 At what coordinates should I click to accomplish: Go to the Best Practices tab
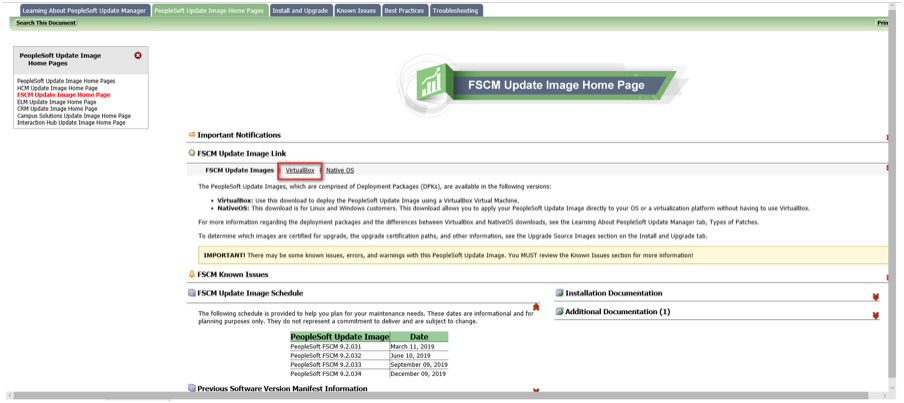[404, 10]
